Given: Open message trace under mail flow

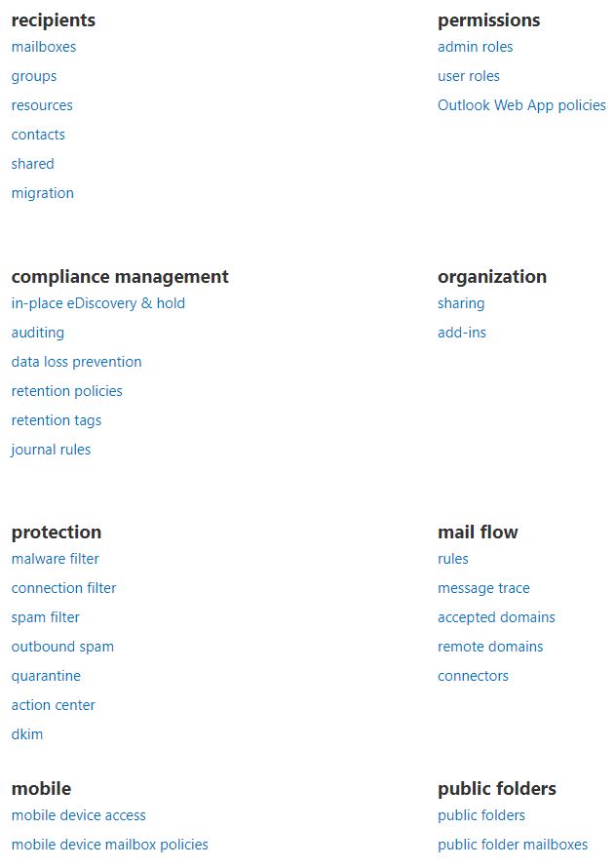Looking at the screenshot, I should point(483,588).
